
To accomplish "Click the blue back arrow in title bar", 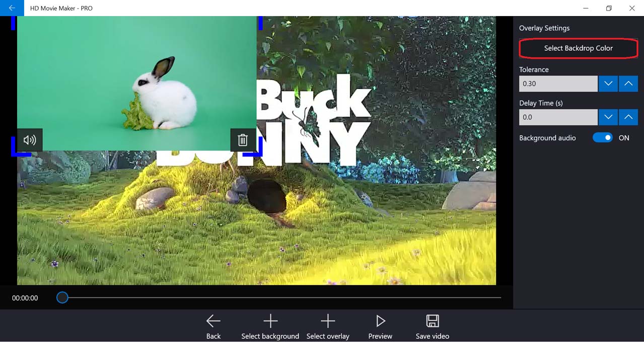I will (12, 8).
